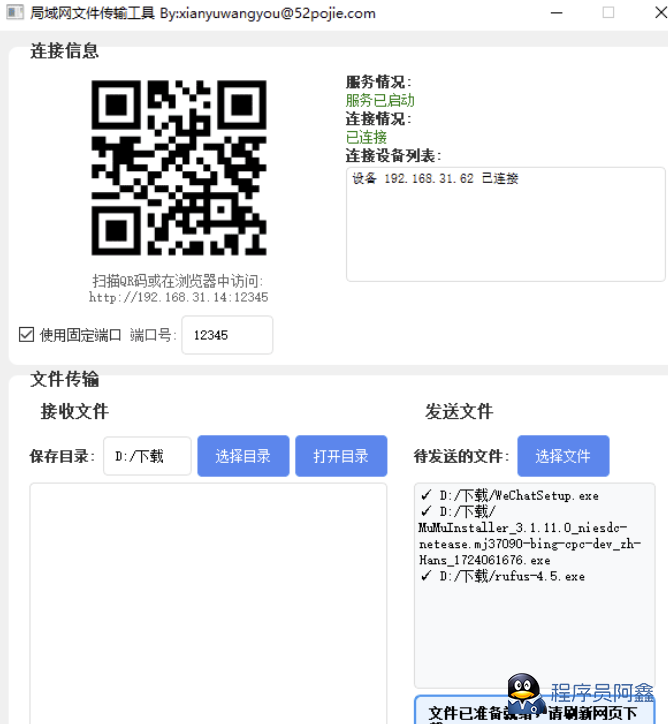Click the QR code image
The height and width of the screenshot is (724, 668).
(x=179, y=167)
